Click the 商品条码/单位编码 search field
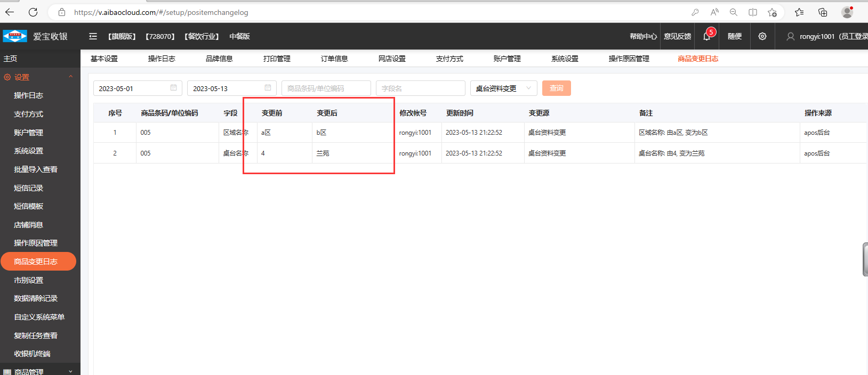The width and height of the screenshot is (868, 375). (326, 88)
